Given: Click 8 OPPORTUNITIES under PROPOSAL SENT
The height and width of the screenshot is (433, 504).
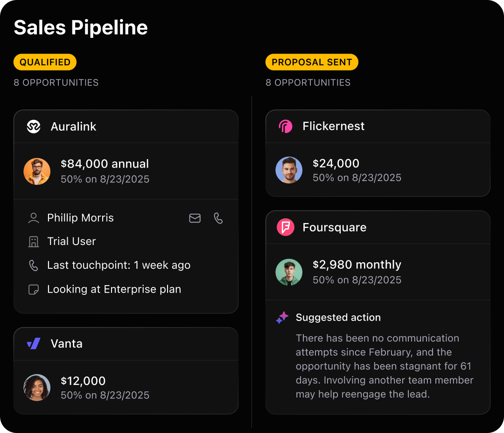Looking at the screenshot, I should [308, 83].
